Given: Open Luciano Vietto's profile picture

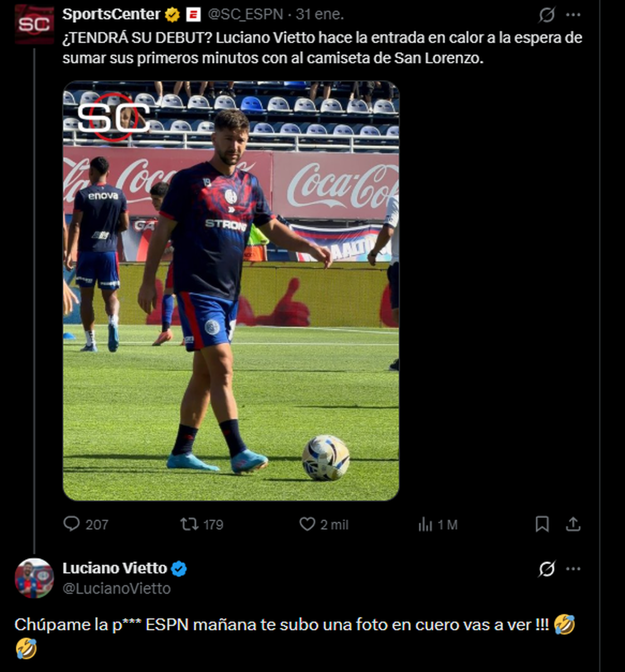Looking at the screenshot, I should point(34,578).
